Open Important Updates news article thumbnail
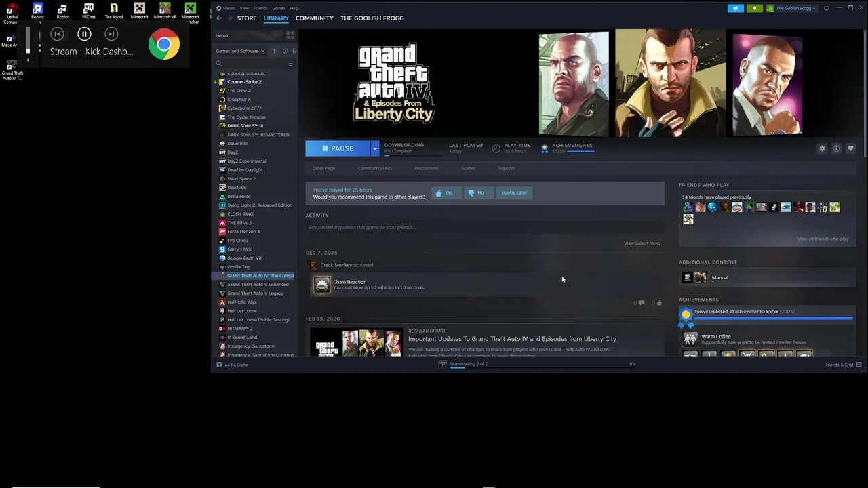The height and width of the screenshot is (488, 868). [356, 343]
